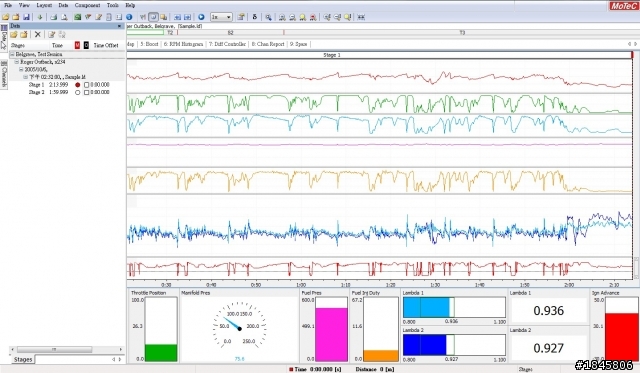Click the open folder icon in main toolbar
640x373 pixels.
click(x=6, y=17)
